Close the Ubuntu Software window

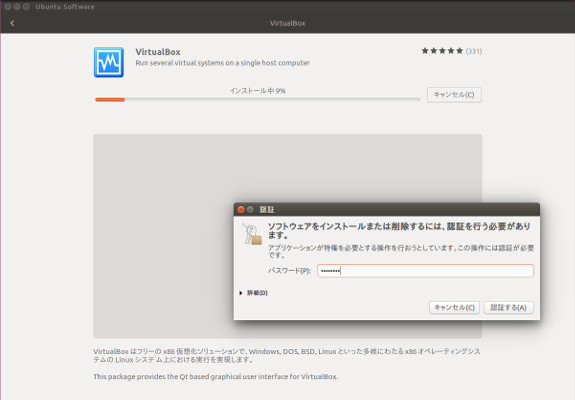pyautogui.click(x=8, y=7)
